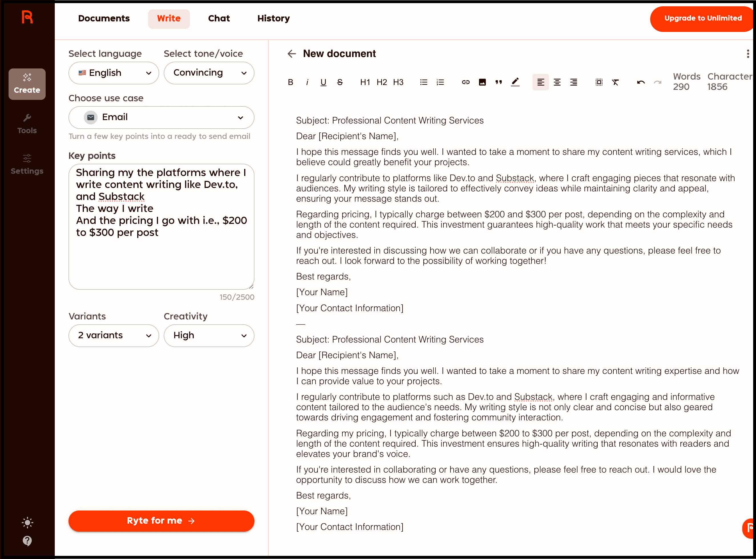Switch to the Chat tab
This screenshot has height=559, width=756.
point(219,18)
